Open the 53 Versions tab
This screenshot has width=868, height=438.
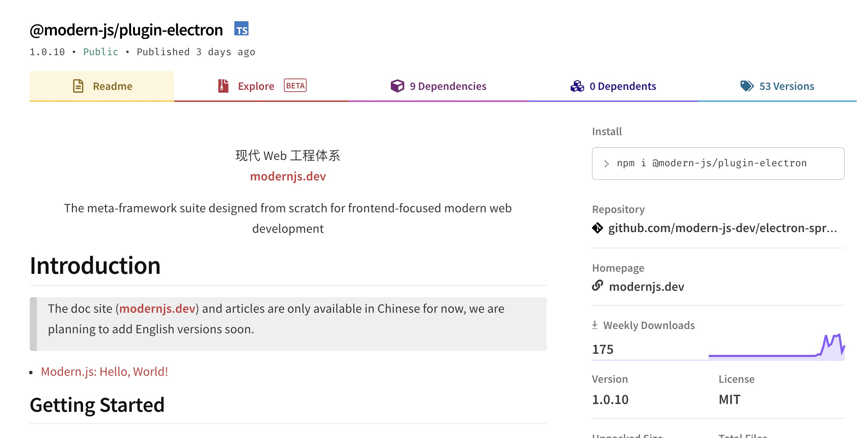tap(777, 86)
